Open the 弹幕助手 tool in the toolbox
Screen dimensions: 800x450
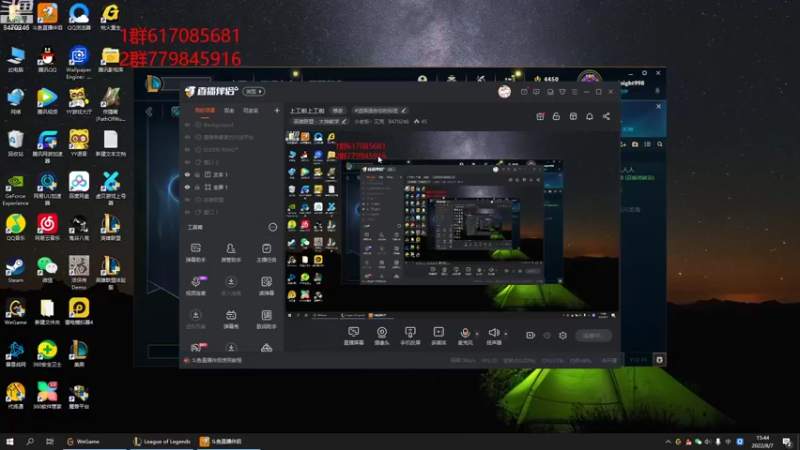[195, 253]
